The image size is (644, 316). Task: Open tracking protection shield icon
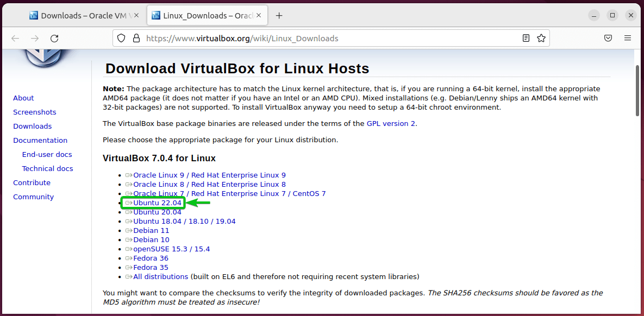coord(121,38)
